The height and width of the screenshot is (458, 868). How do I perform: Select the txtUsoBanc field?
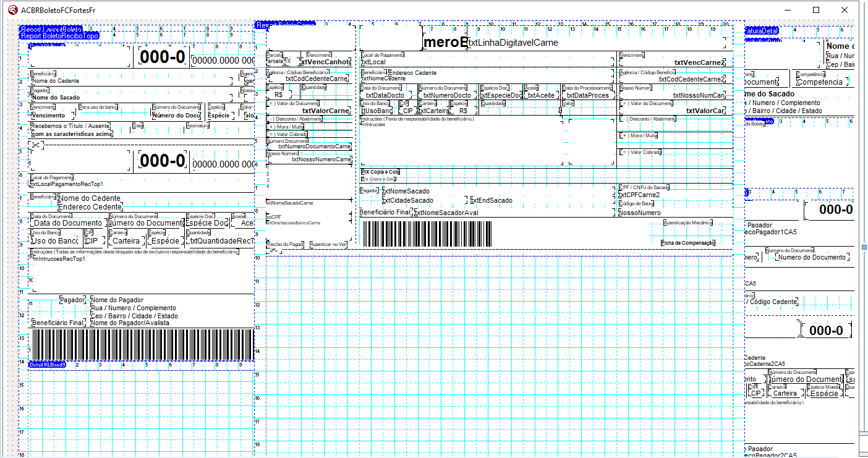pyautogui.click(x=377, y=111)
